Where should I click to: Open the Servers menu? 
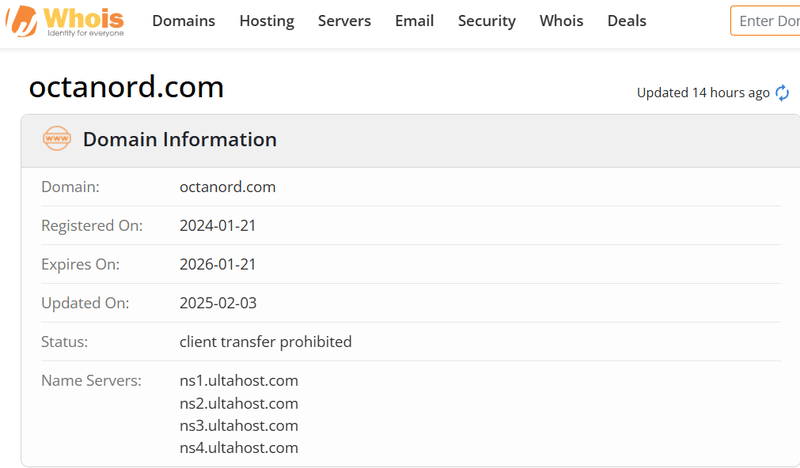pos(344,21)
